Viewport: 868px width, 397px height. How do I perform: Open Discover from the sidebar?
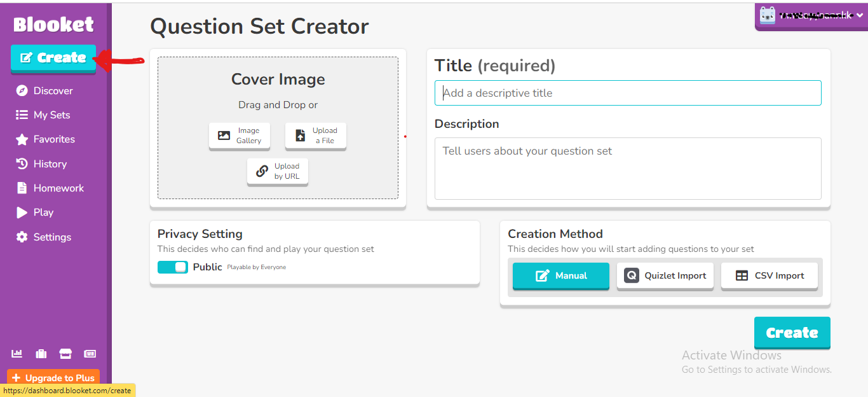pos(44,90)
